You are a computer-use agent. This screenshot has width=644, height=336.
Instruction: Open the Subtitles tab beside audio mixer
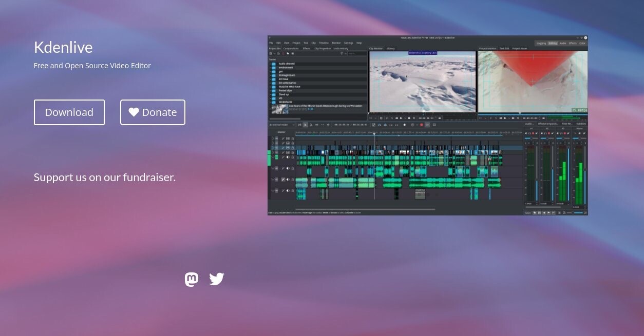[581, 124]
